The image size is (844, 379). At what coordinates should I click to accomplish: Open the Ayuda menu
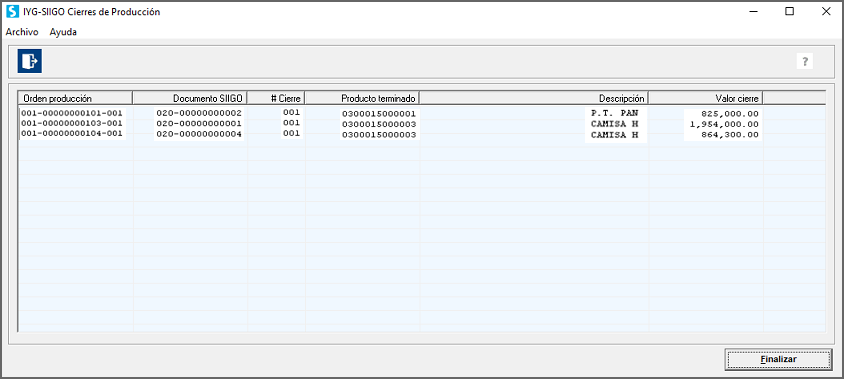click(x=63, y=32)
